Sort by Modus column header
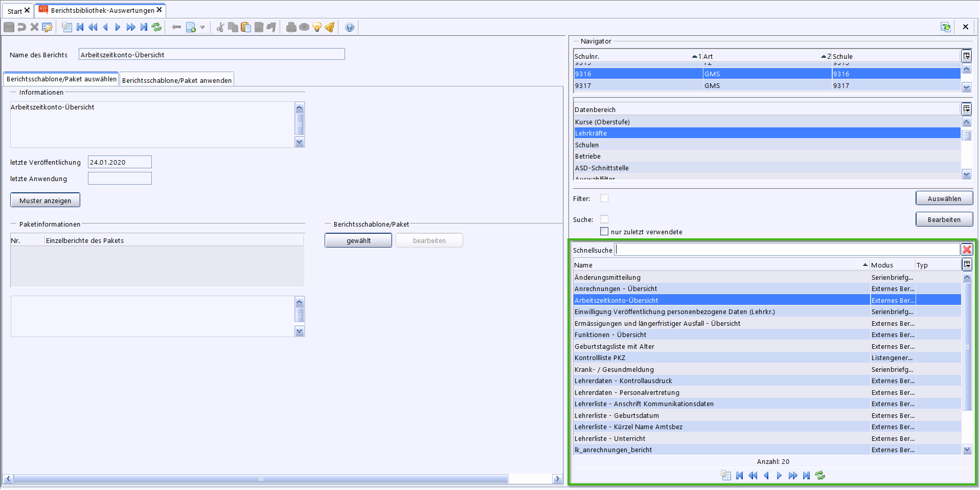Viewport: 980px width, 490px height. tap(892, 265)
